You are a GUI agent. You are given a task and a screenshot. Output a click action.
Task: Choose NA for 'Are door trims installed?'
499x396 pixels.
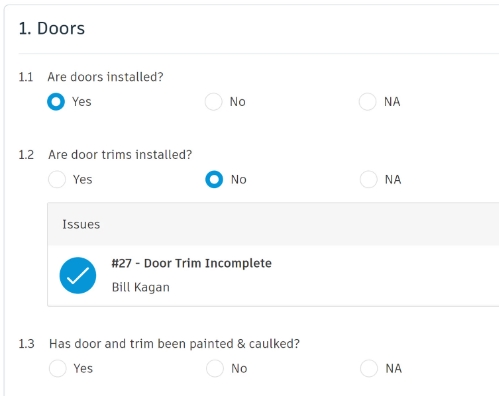tap(369, 180)
